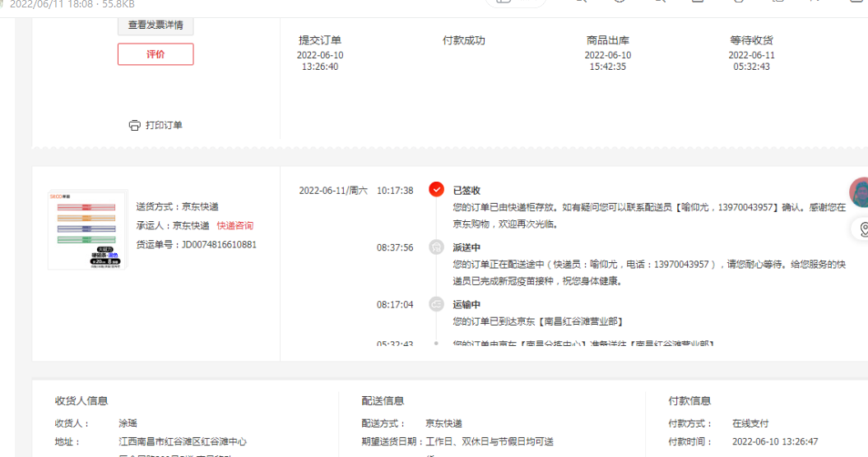Click address 江西南昌市红谷滩区红谷滩中心
Viewport: 868px width, 457px height.
point(183,441)
